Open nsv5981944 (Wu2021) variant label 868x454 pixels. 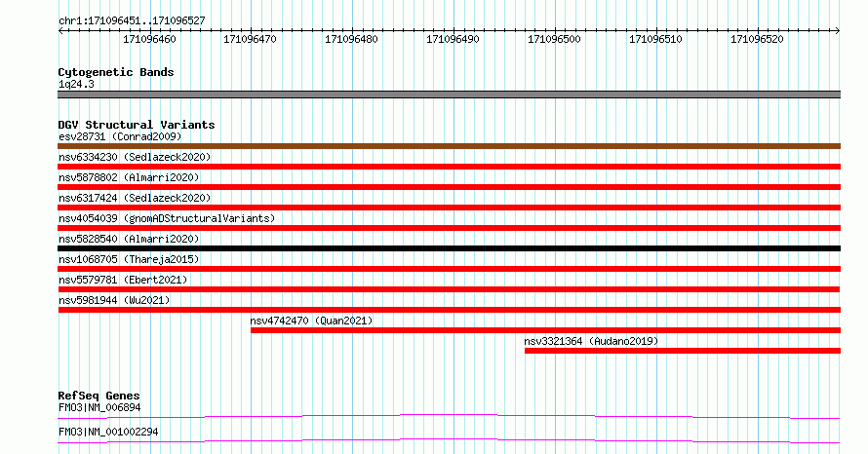point(114,300)
